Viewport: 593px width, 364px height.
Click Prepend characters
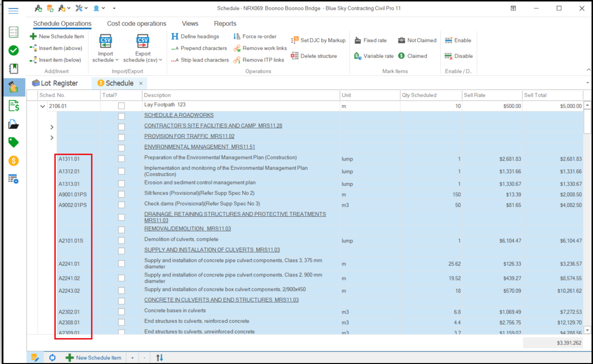point(199,48)
